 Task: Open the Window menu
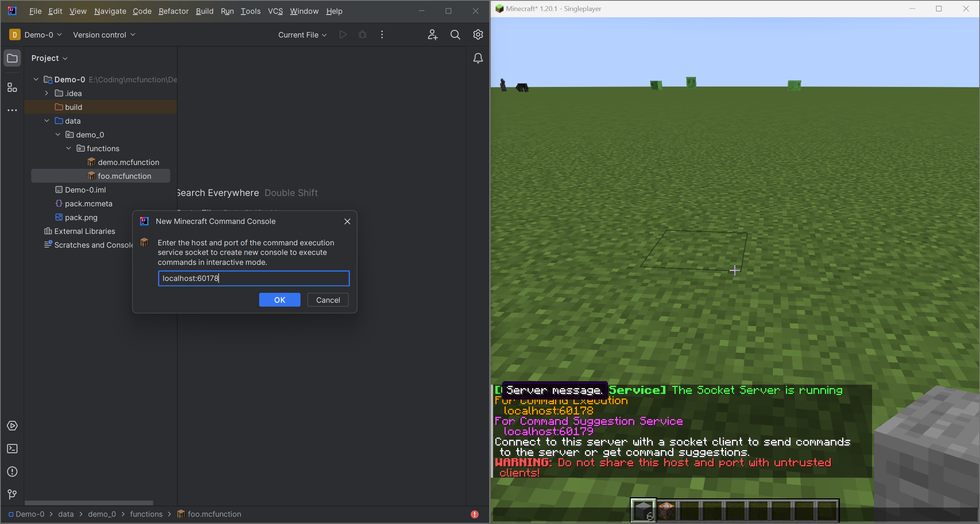[304, 11]
